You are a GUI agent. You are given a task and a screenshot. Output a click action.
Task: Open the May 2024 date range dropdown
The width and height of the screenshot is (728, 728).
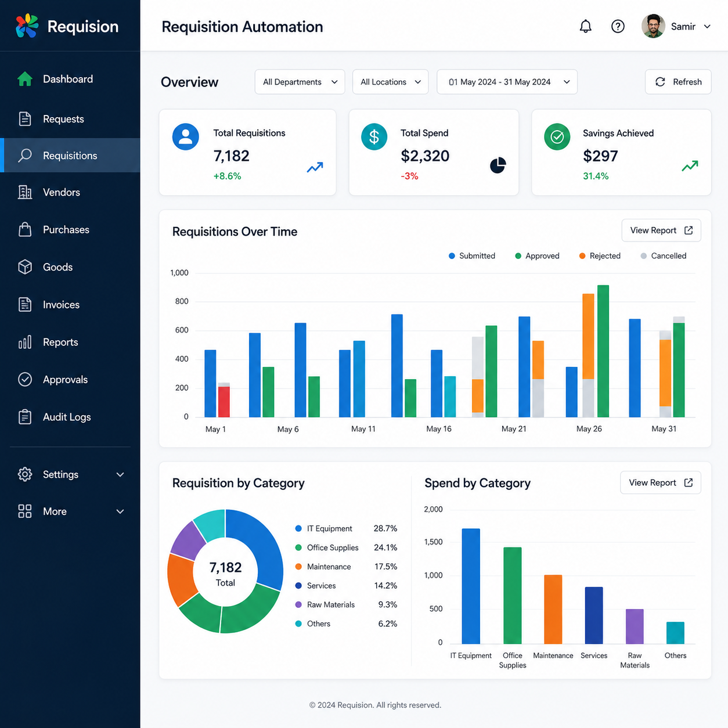click(507, 82)
